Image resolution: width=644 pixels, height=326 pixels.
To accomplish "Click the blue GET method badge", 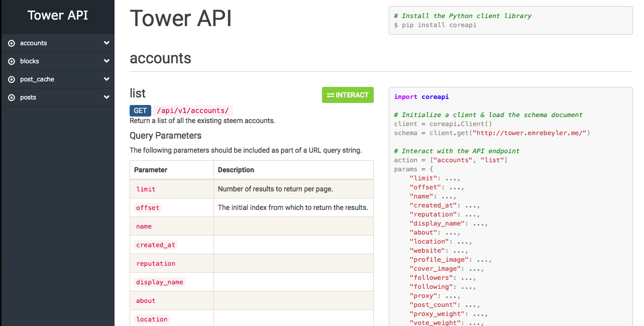I will click(x=140, y=111).
